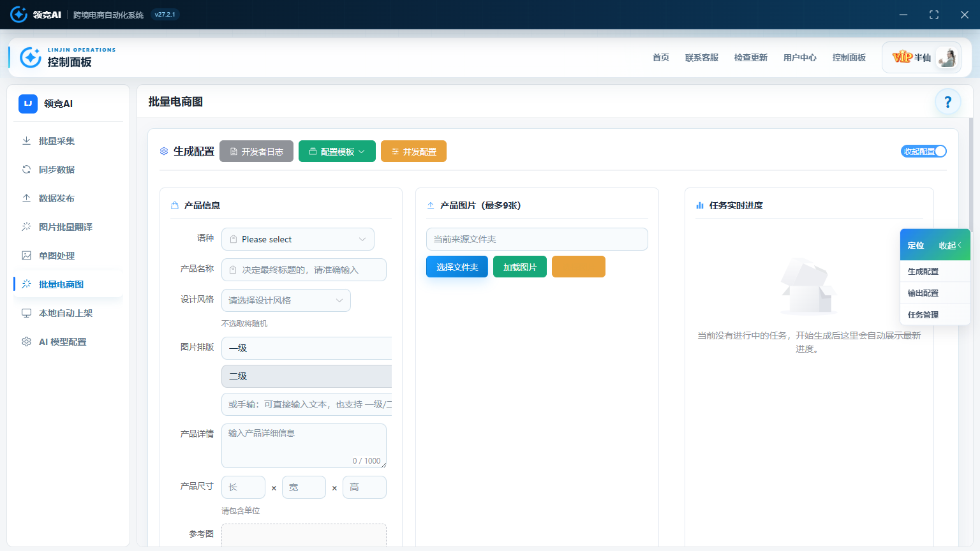
Task: Toggle the 收起配置 switch
Action: pos(924,151)
